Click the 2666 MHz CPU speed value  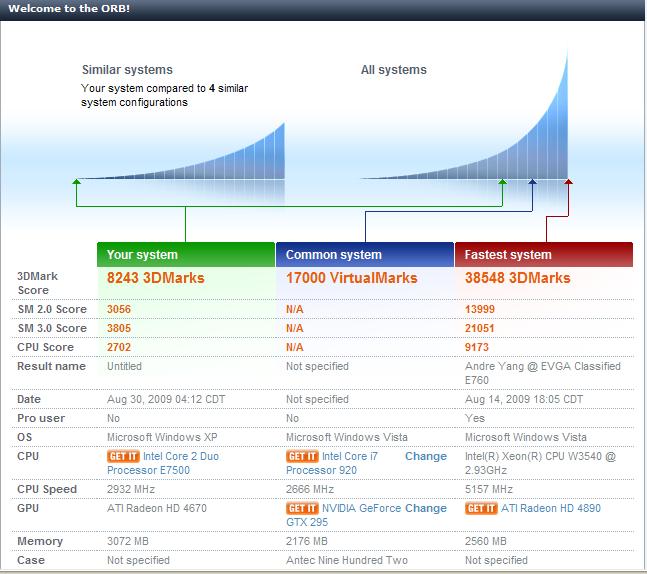[310, 489]
